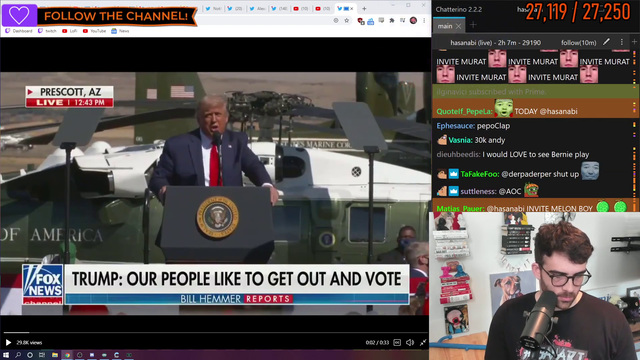Click the circular icon left of the star

click(x=336, y=20)
